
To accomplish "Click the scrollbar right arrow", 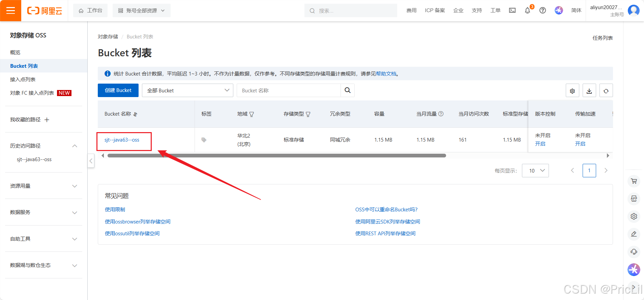I will coord(608,155).
